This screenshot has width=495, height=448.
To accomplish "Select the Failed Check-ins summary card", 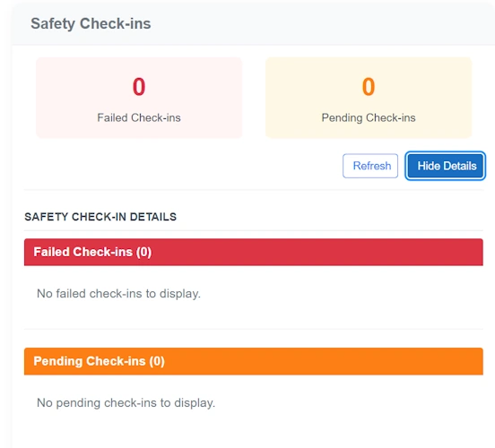I will pos(139,98).
